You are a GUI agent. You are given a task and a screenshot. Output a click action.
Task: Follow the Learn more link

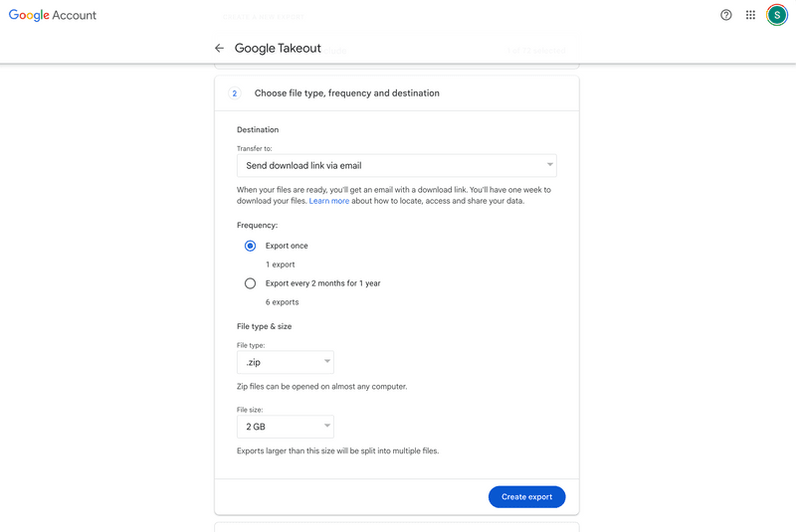pos(329,201)
